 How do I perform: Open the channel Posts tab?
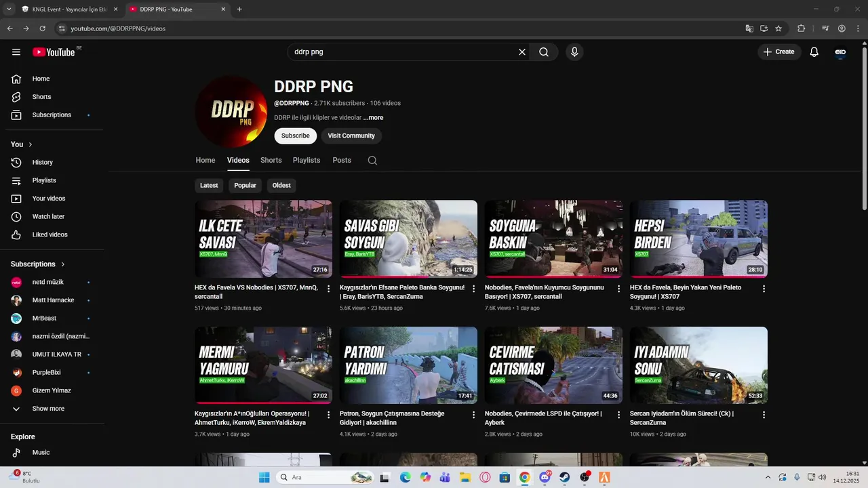point(342,161)
